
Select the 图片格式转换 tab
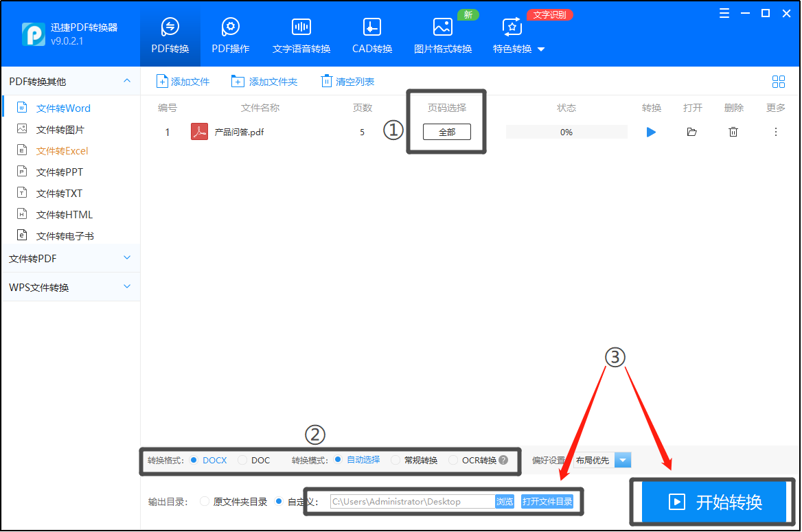tap(442, 35)
